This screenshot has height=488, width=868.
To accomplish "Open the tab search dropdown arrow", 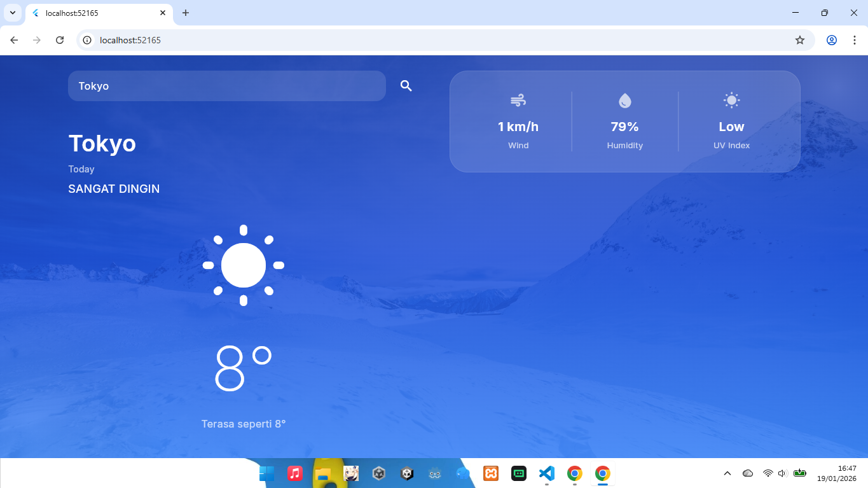I will coord(12,13).
